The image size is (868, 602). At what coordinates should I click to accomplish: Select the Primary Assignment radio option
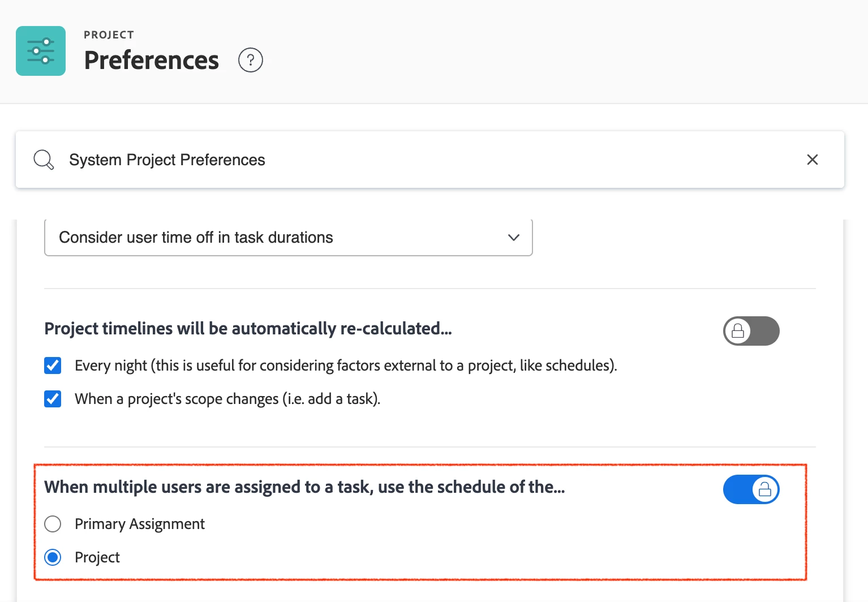coord(53,524)
